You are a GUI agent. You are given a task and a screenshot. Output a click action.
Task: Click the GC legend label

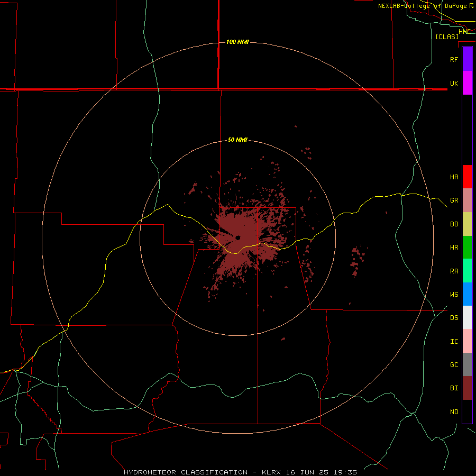click(454, 364)
